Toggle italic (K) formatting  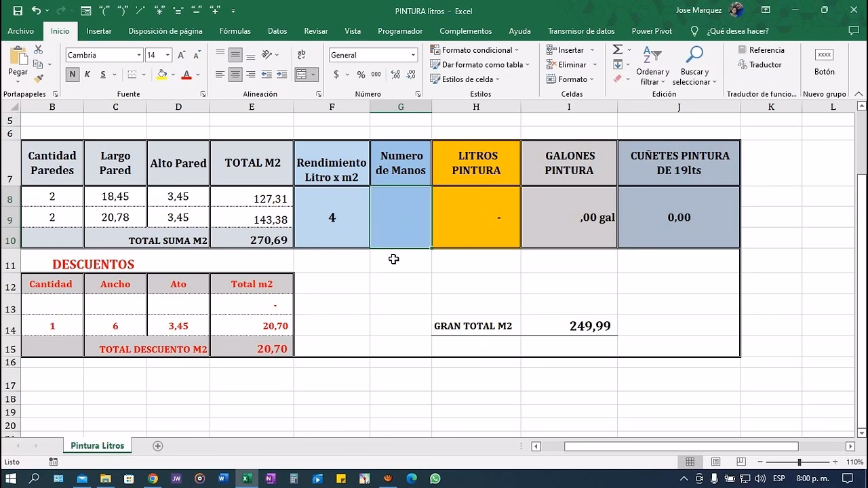pyautogui.click(x=87, y=75)
